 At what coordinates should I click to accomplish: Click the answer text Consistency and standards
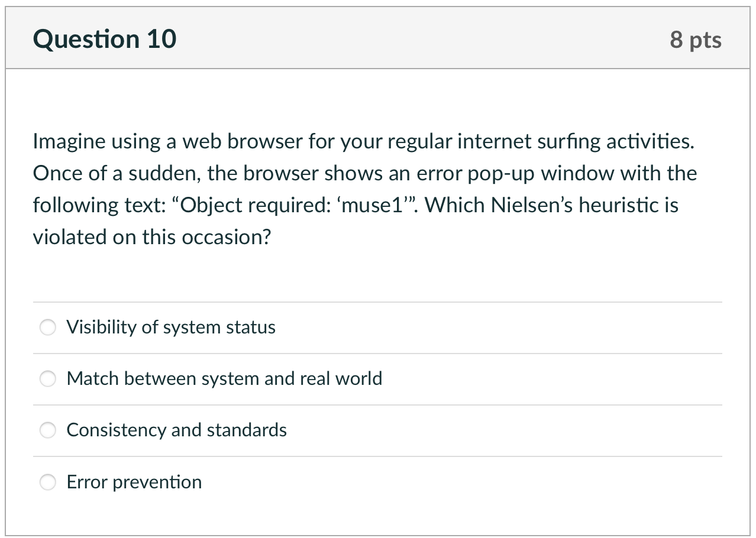coord(176,430)
